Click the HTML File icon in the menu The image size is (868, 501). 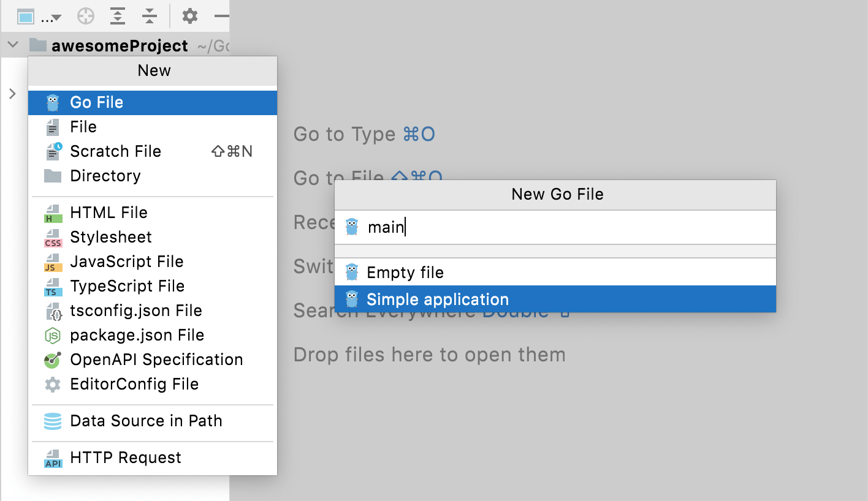(x=53, y=213)
